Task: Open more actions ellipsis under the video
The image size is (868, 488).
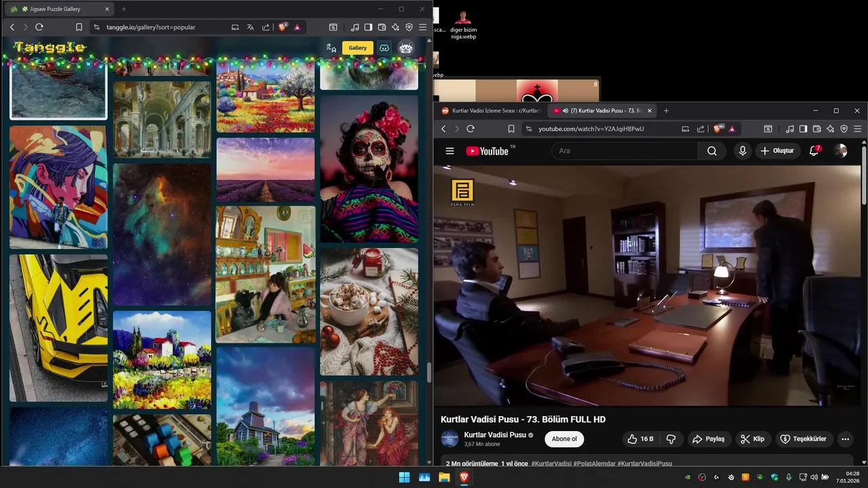Action: [845, 439]
